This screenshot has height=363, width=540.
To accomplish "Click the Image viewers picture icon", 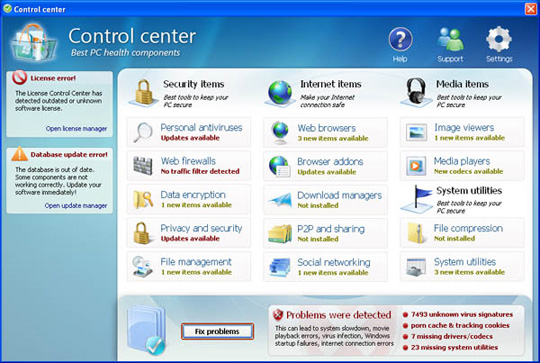I will (x=416, y=132).
